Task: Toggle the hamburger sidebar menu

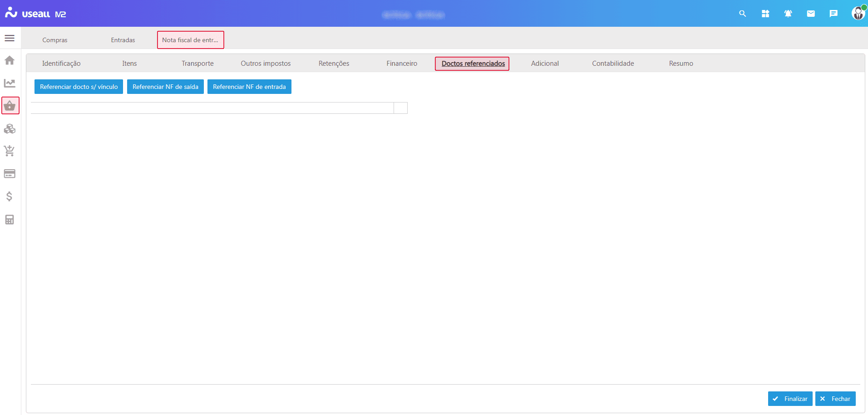Action: [10, 38]
